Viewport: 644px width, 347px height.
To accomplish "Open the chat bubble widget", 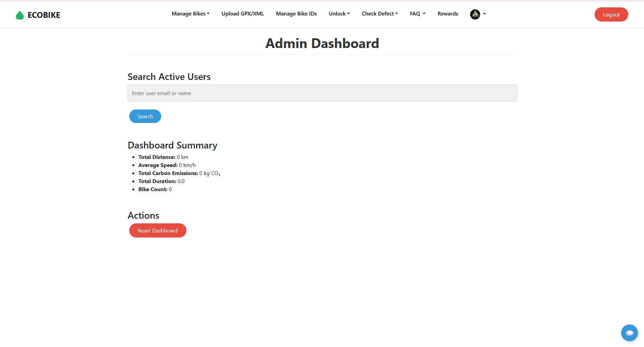I will [x=629, y=333].
